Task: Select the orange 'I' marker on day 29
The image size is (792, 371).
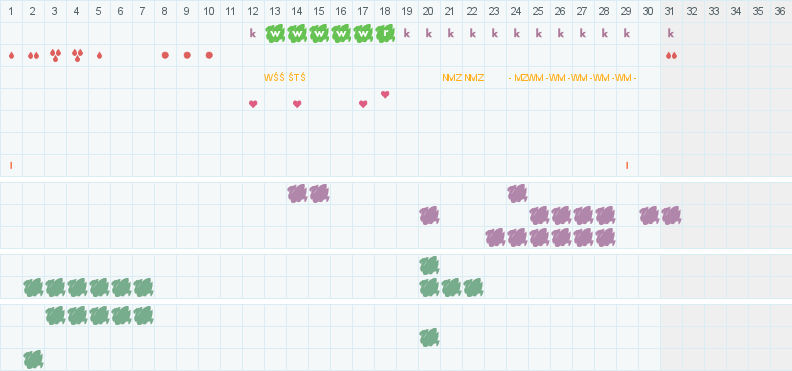Action: pyautogui.click(x=627, y=165)
